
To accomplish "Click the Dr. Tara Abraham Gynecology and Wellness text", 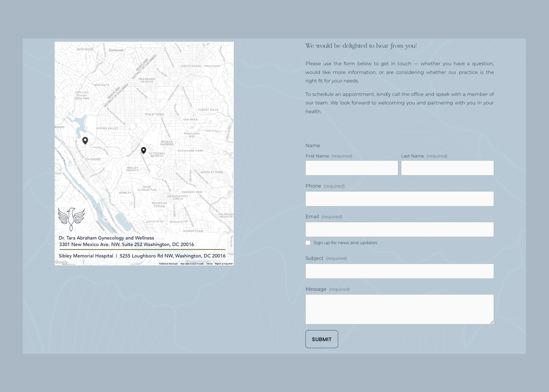I will click(106, 238).
